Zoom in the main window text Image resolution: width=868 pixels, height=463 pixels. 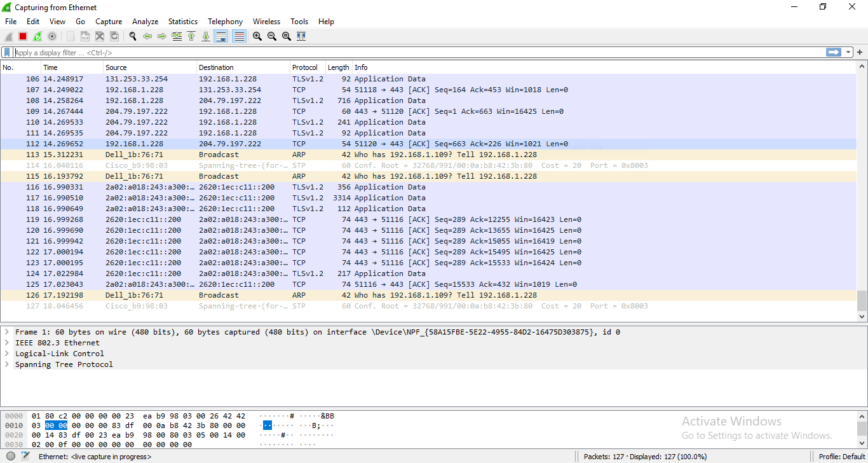coord(257,36)
